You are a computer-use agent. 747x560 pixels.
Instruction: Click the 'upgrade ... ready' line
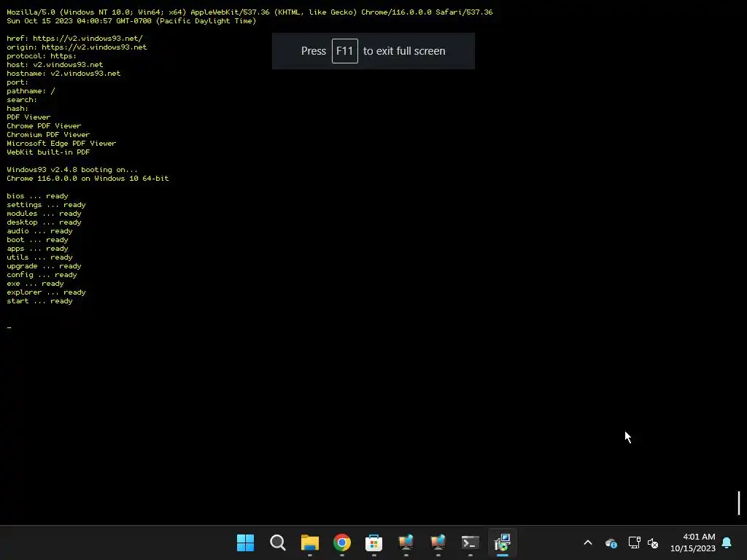click(44, 266)
